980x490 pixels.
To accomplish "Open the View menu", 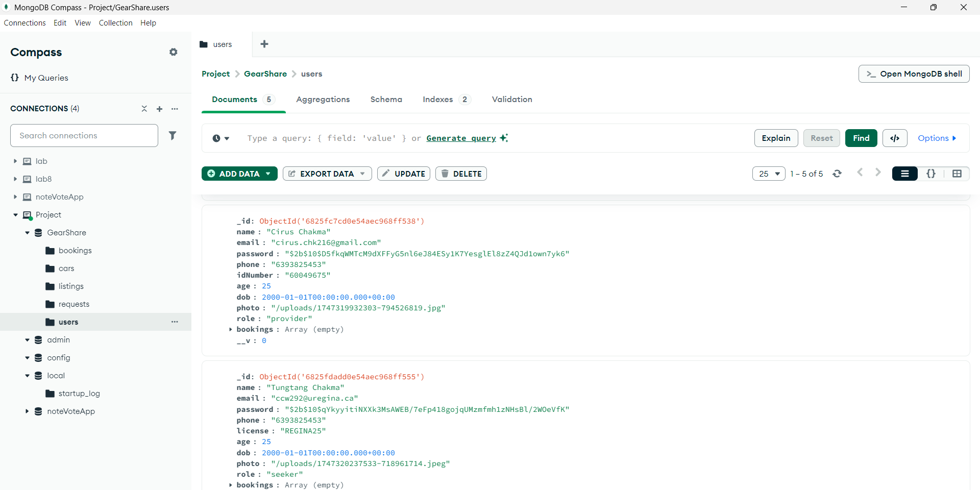I will tap(83, 23).
